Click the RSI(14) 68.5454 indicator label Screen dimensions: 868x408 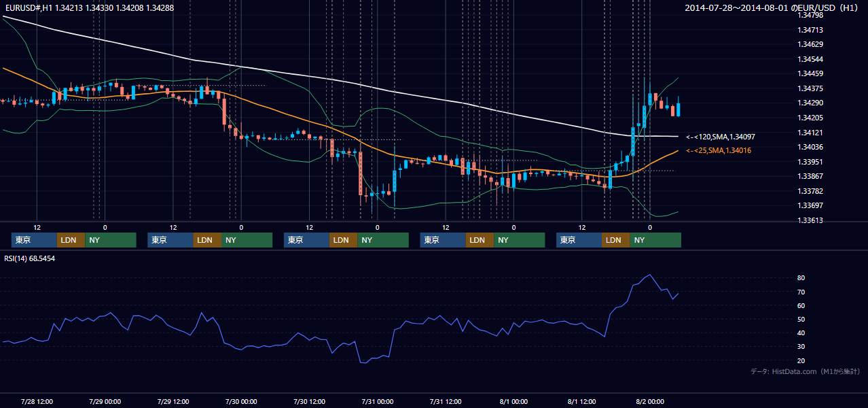click(x=30, y=258)
